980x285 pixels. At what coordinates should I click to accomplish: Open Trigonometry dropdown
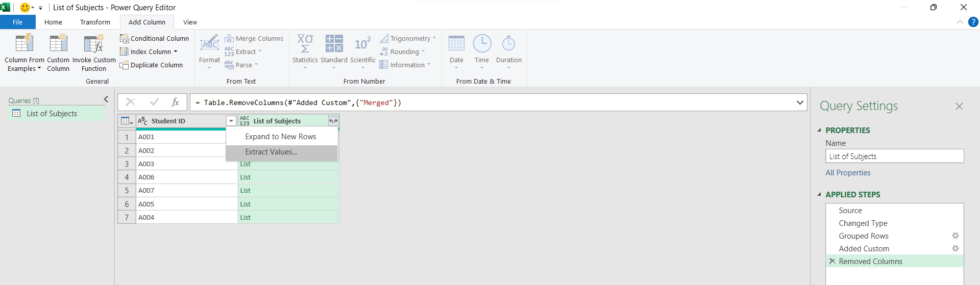[x=408, y=38]
